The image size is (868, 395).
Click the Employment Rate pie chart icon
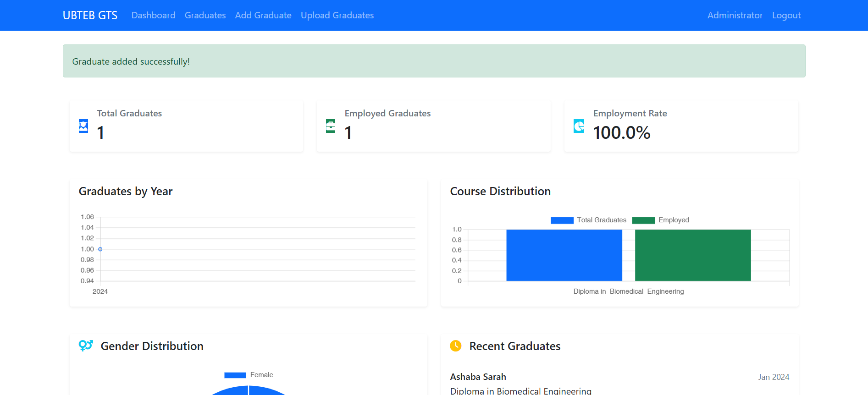579,126
